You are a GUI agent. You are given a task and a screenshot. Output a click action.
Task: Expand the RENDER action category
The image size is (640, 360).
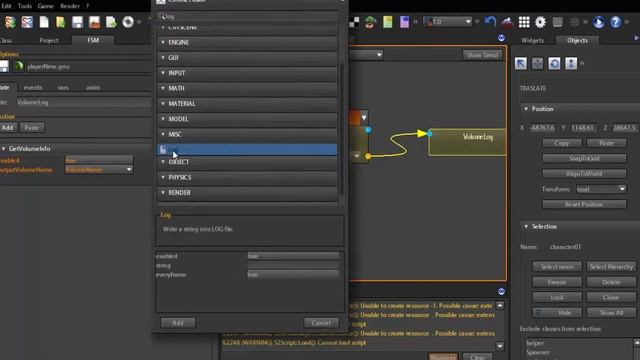(247, 193)
